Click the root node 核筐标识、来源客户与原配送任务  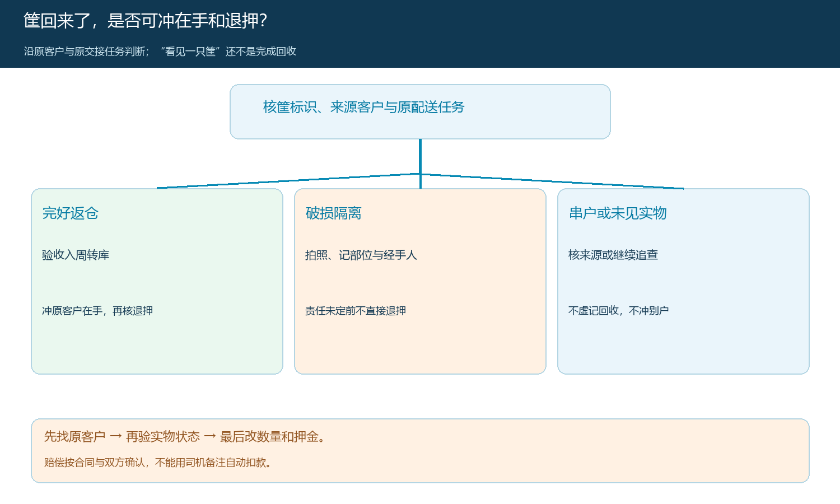(x=364, y=107)
